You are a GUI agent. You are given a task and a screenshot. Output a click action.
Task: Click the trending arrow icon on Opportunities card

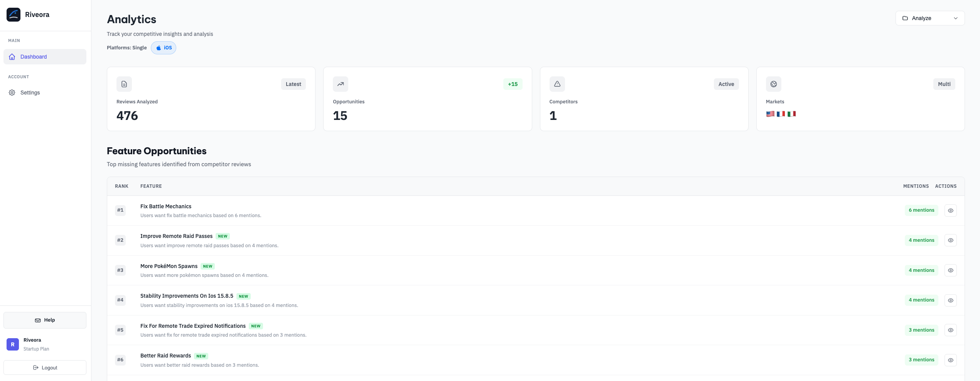340,84
